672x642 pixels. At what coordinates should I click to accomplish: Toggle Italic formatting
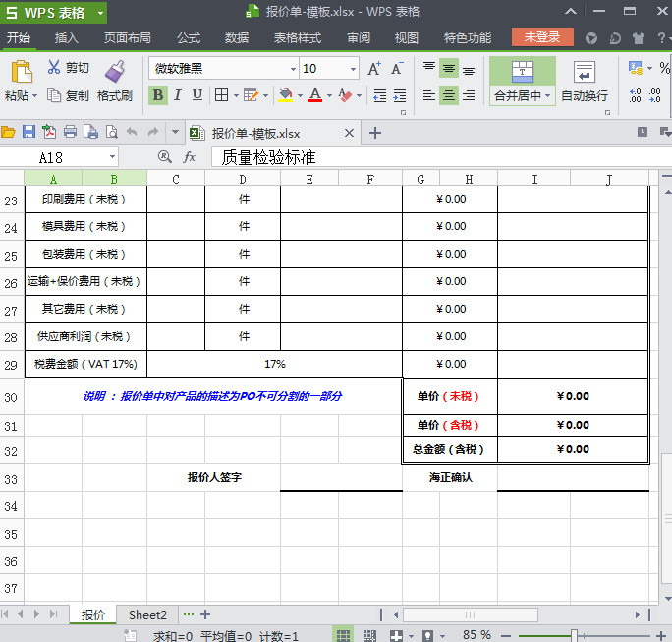click(x=178, y=94)
